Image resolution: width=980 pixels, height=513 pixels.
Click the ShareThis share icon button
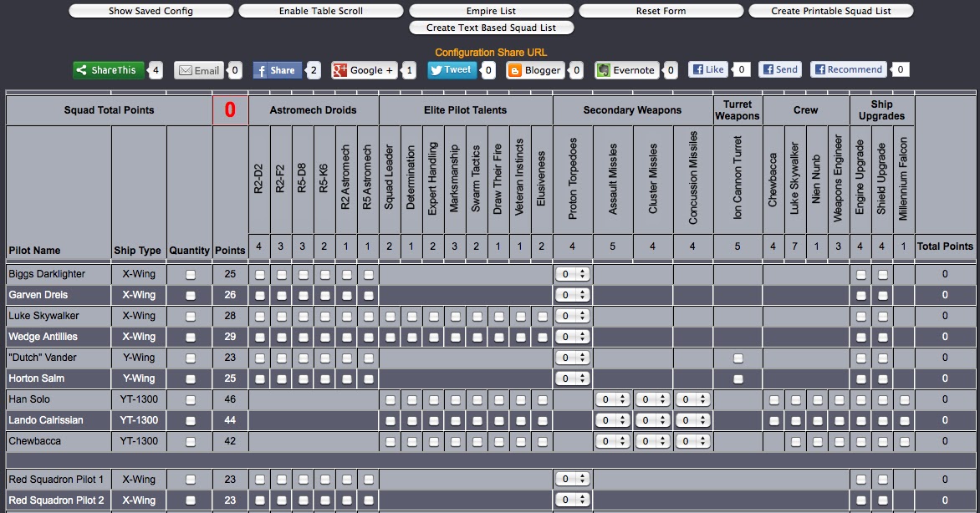coord(109,70)
